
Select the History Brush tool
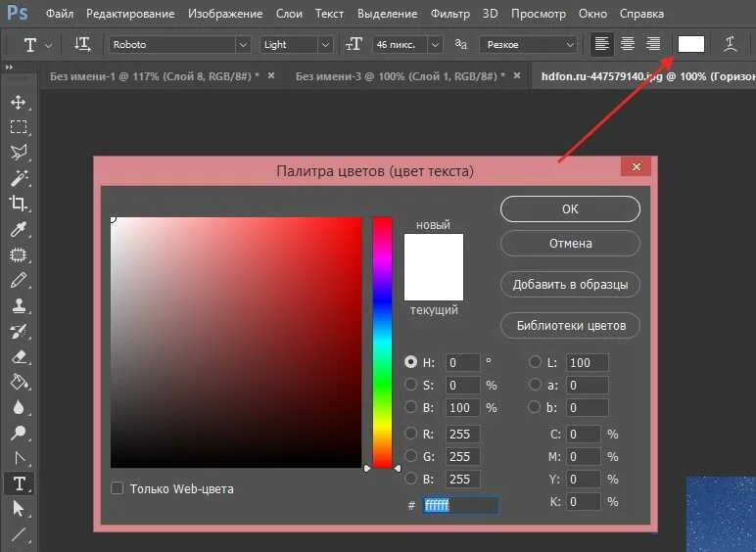coord(19,331)
